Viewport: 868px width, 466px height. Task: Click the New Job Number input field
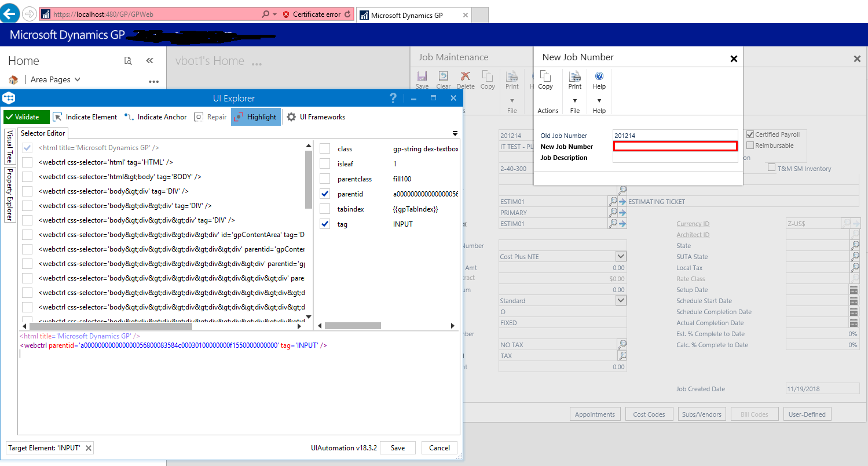675,146
